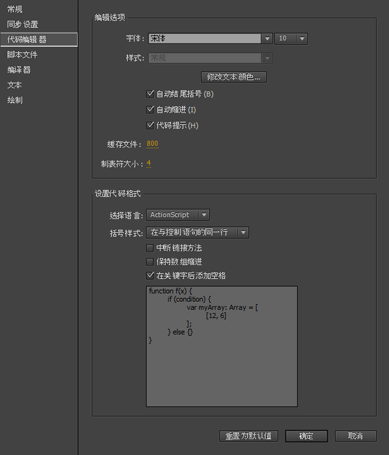Viewport: 389px width, 455px height.
Task: Open the 编译器 category
Action: pos(19,70)
